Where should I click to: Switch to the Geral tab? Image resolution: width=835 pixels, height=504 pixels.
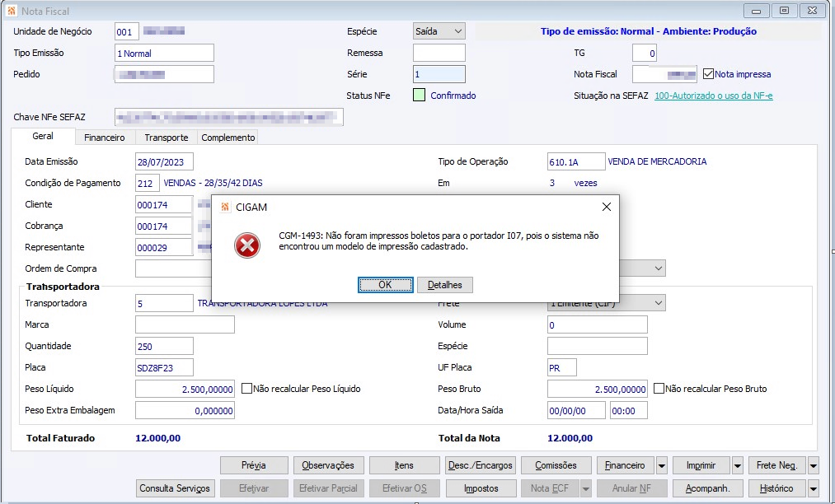43,136
